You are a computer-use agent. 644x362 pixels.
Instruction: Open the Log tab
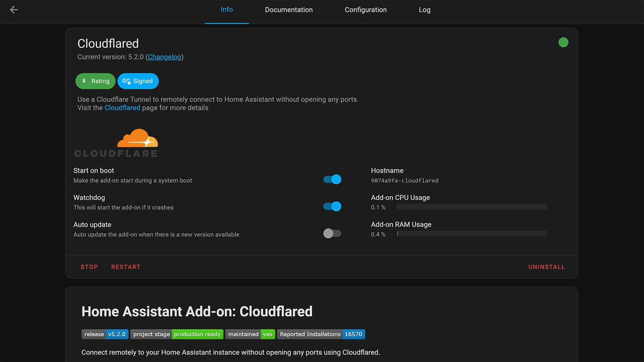point(424,10)
